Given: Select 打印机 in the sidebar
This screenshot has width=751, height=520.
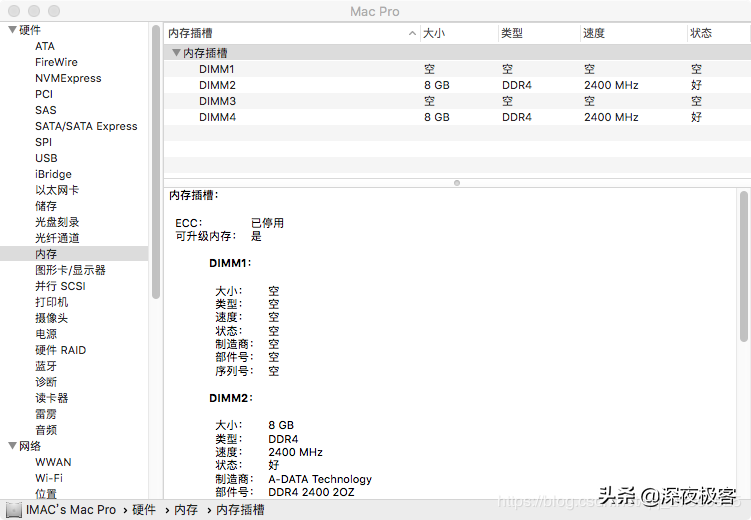Looking at the screenshot, I should click(52, 302).
